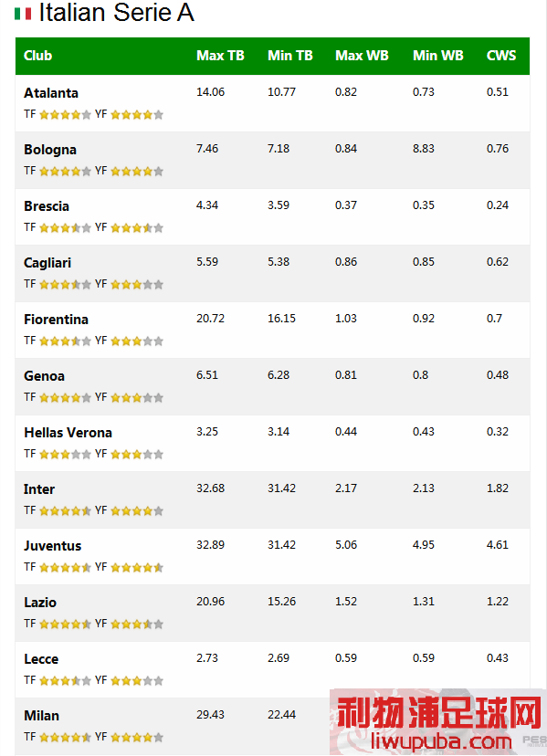The width and height of the screenshot is (547, 756).
Task: Sort by the CWS column header
Action: click(x=501, y=56)
